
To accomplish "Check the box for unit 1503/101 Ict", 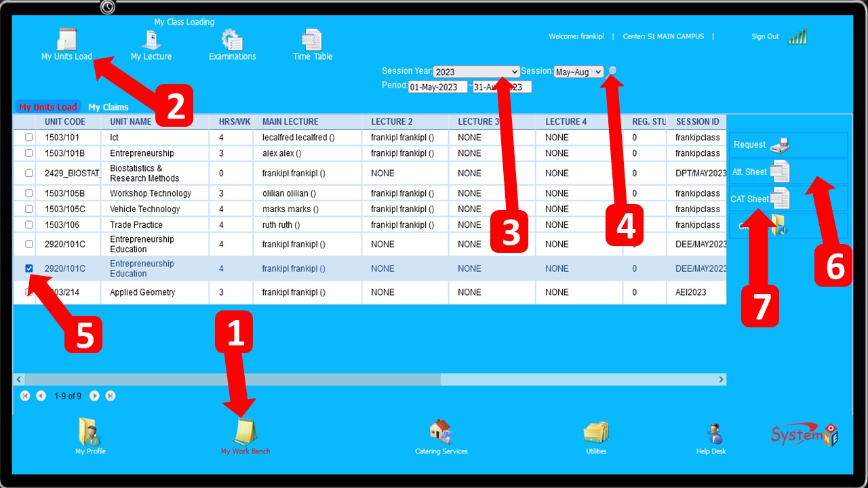I will pyautogui.click(x=28, y=138).
